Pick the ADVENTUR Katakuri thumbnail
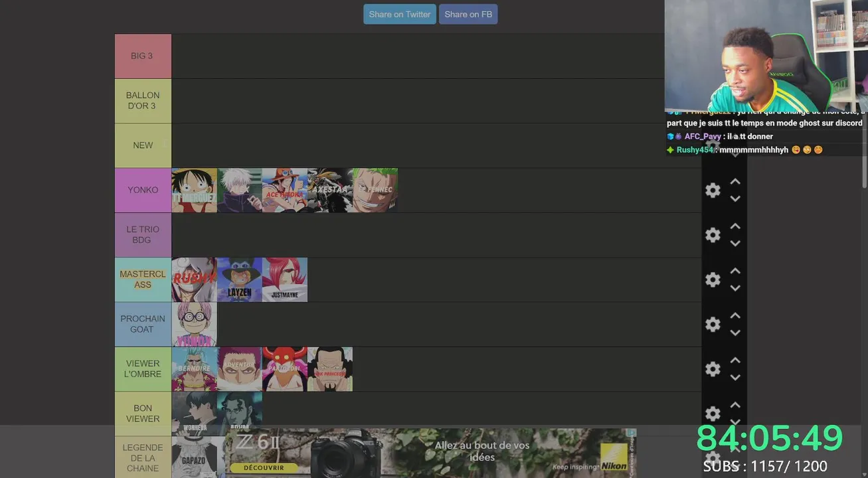 click(x=240, y=369)
